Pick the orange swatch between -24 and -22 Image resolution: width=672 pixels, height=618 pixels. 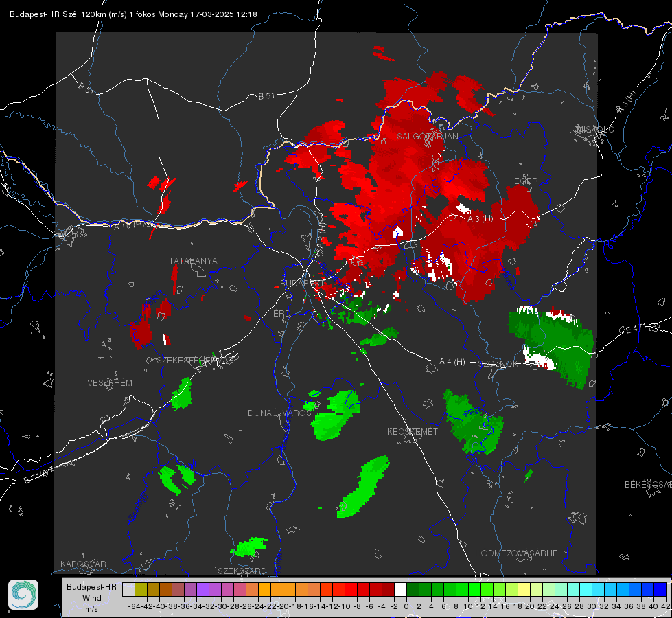pyautogui.click(x=264, y=590)
